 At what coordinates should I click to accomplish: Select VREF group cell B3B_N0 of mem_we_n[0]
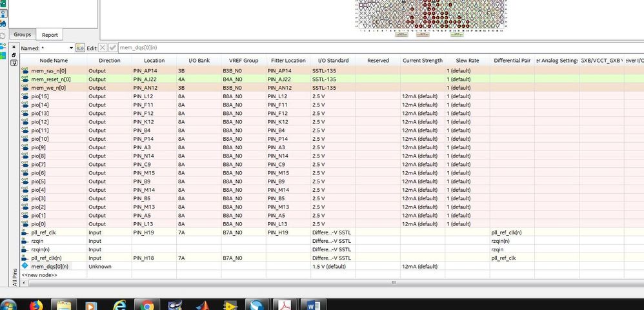(243, 88)
